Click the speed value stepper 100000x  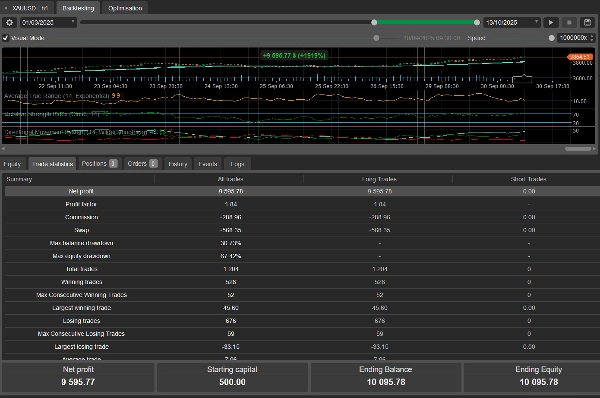click(x=576, y=38)
